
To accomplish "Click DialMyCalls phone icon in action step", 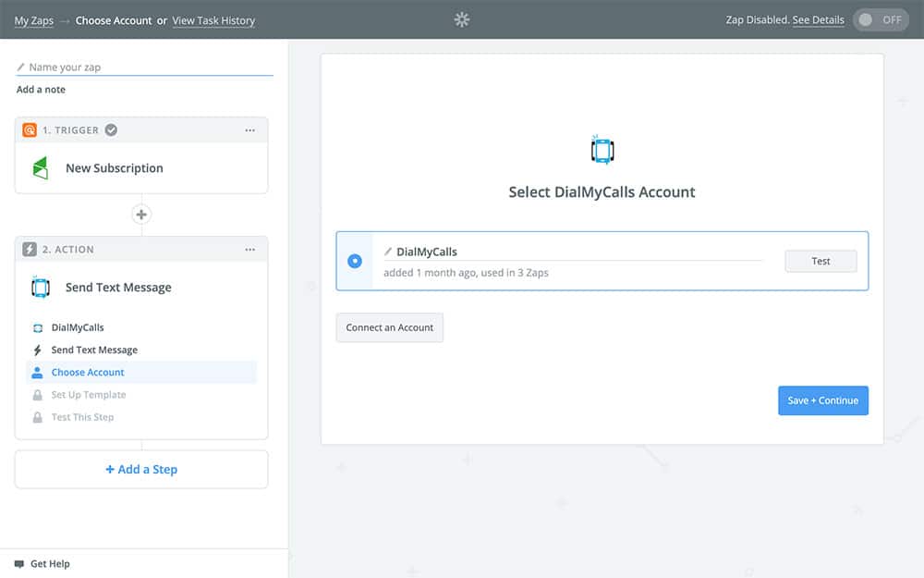I will click(x=40, y=288).
